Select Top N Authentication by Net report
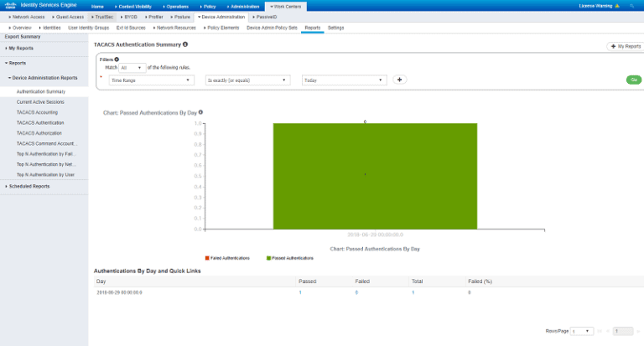The width and height of the screenshot is (644, 346). (x=46, y=164)
